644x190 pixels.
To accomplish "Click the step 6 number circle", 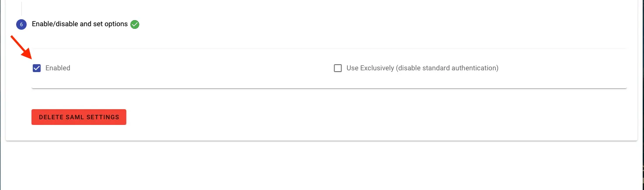I will pyautogui.click(x=21, y=24).
